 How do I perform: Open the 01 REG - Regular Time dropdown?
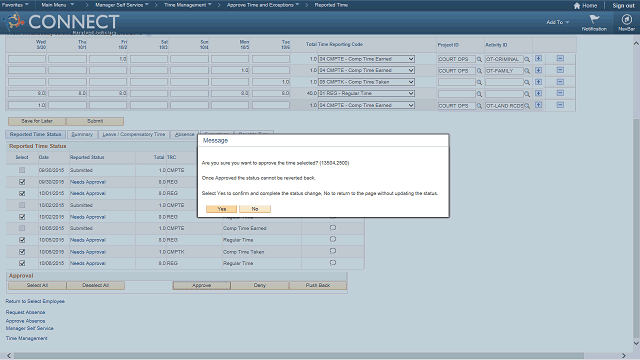[x=366, y=93]
